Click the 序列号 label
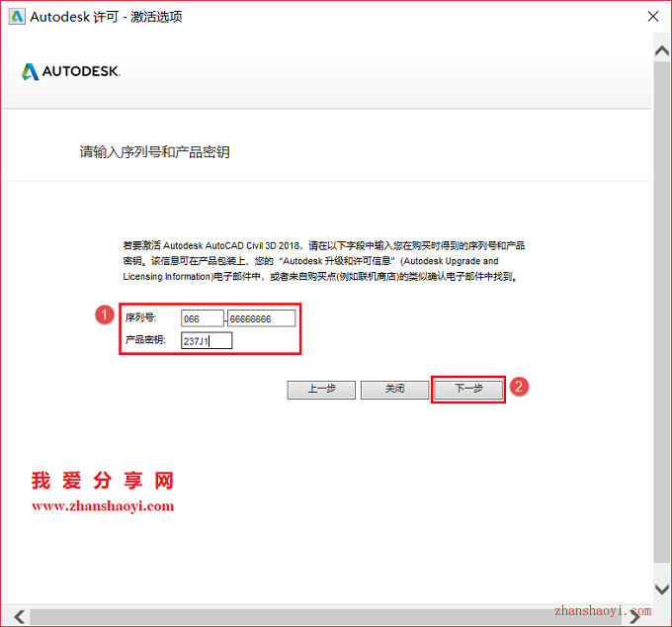 pos(140,317)
